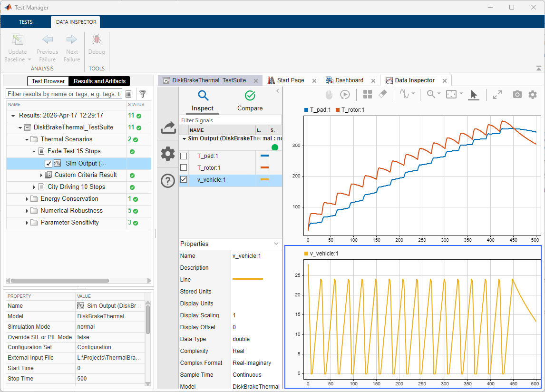This screenshot has width=545, height=392.
Task: Expand the Energy Conservation tree node
Action: (27, 199)
